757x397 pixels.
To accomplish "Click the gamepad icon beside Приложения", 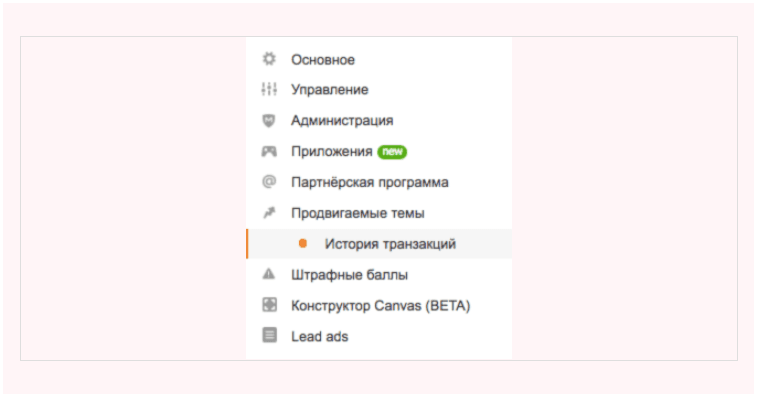I will pos(269,151).
